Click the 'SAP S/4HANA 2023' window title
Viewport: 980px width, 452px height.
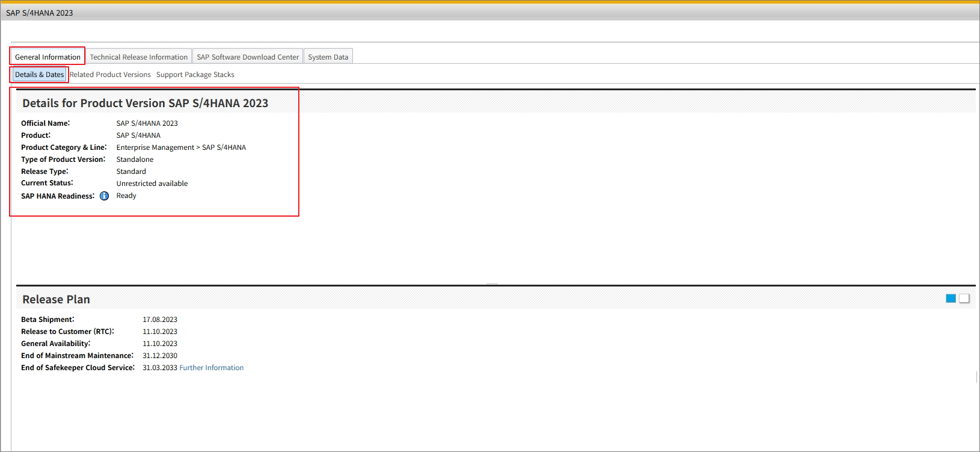[40, 13]
